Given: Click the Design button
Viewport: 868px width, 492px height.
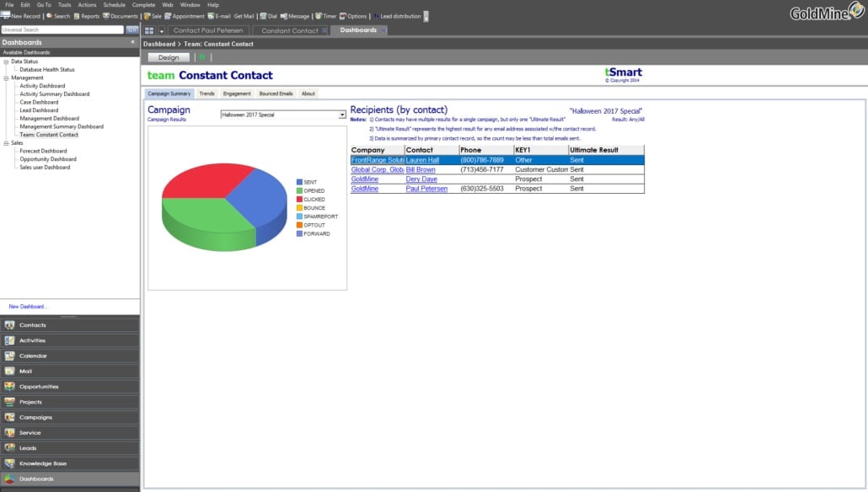Looking at the screenshot, I should point(169,57).
